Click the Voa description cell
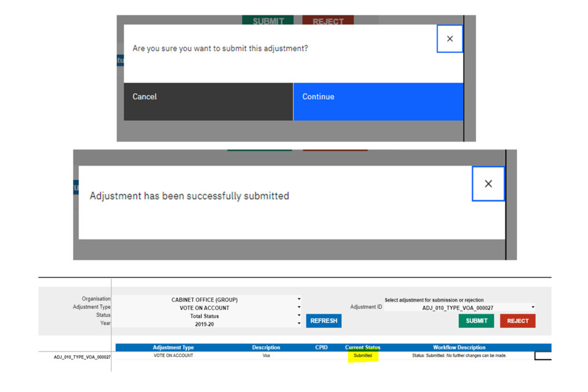The image size is (588, 392). pos(266,355)
